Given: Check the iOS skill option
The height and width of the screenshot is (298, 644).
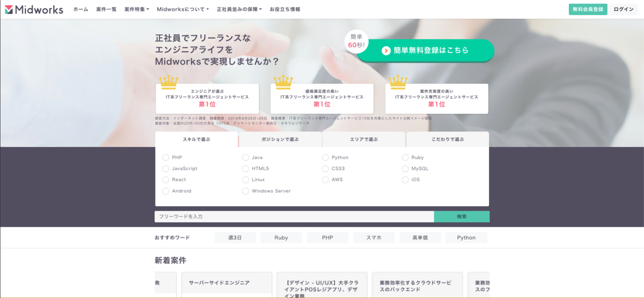Looking at the screenshot, I should click(x=406, y=180).
